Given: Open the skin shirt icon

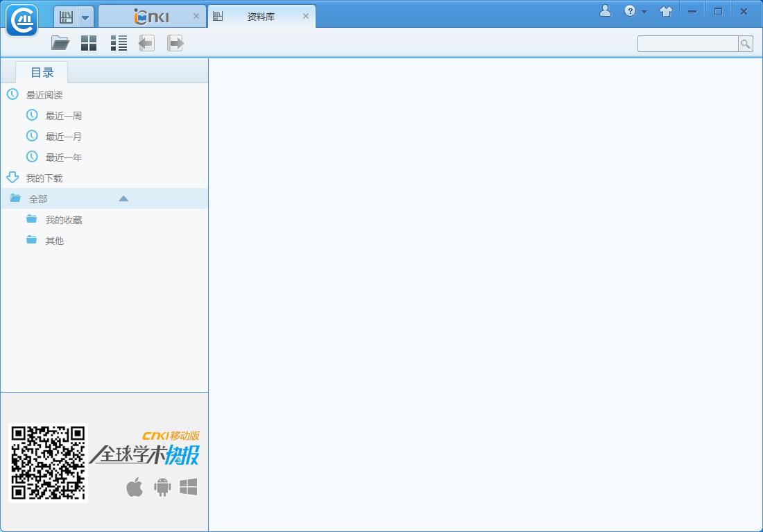Looking at the screenshot, I should (666, 11).
